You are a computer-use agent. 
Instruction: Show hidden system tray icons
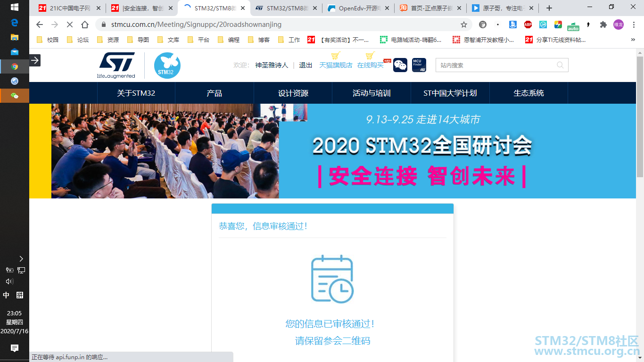point(21,259)
